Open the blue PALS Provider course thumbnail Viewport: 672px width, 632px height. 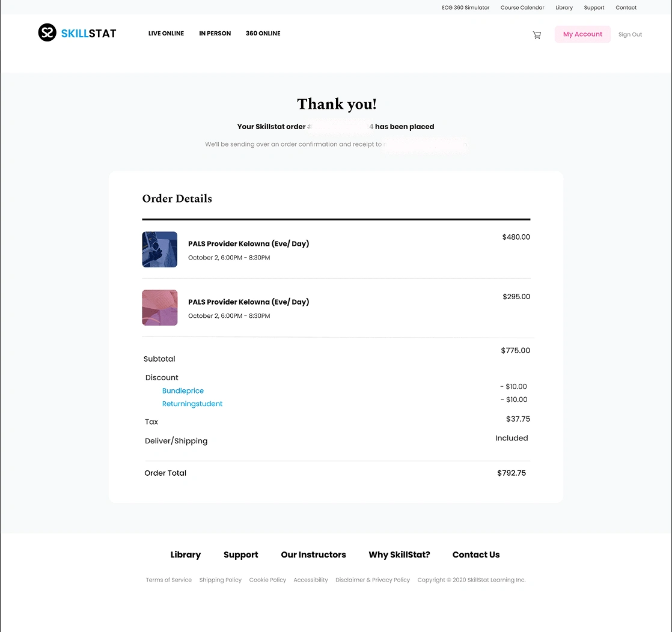(x=159, y=249)
